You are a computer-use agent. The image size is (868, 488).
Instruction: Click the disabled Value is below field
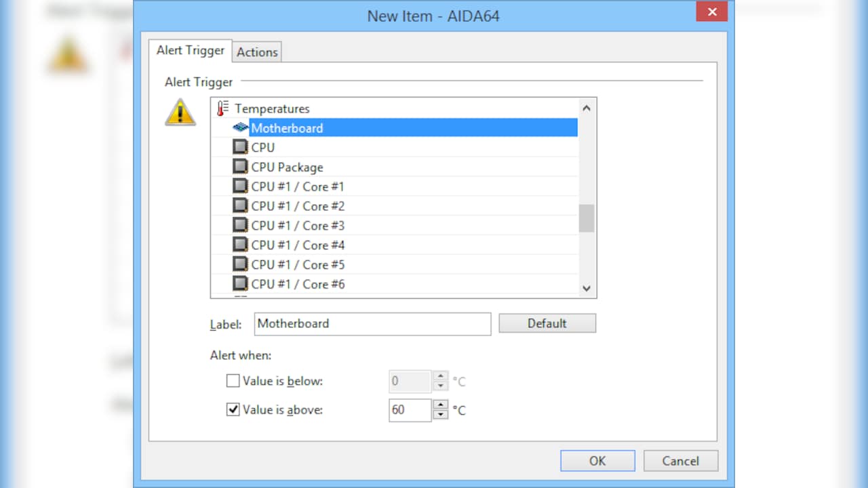point(410,381)
